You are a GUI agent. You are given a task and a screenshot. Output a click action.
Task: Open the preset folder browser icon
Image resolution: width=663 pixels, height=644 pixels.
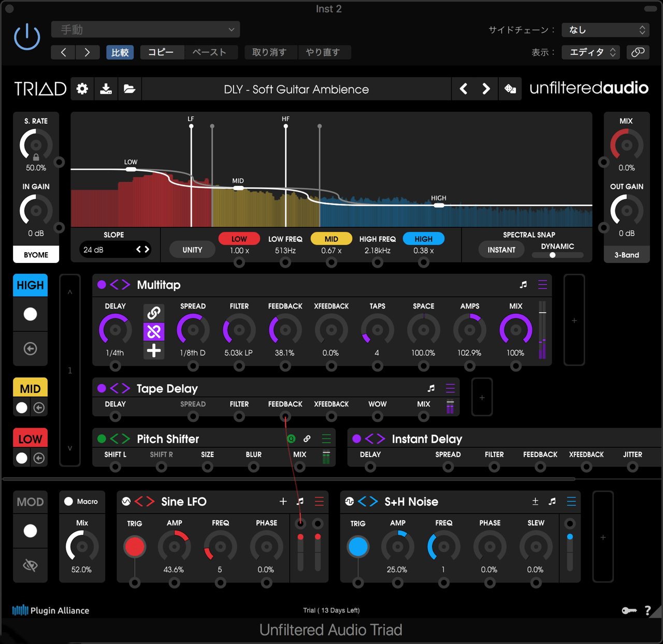point(129,89)
